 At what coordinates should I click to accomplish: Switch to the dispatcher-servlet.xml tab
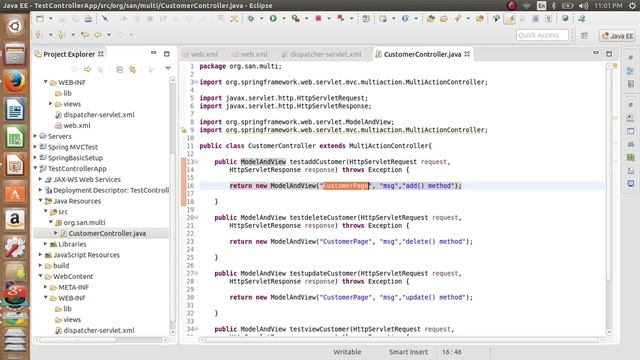tap(321, 54)
